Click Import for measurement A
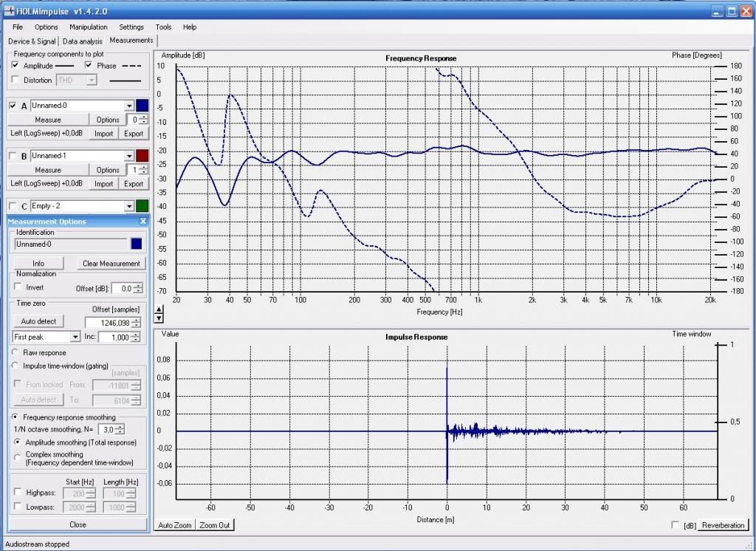This screenshot has width=756, height=551. 103,134
